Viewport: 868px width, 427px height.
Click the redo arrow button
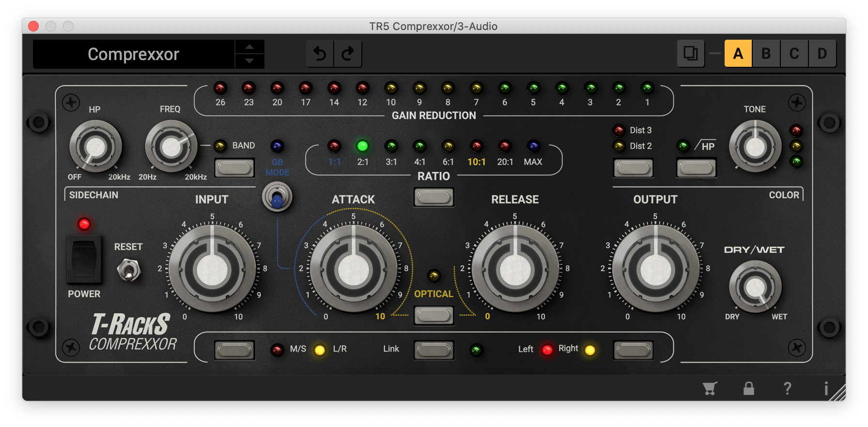(348, 53)
